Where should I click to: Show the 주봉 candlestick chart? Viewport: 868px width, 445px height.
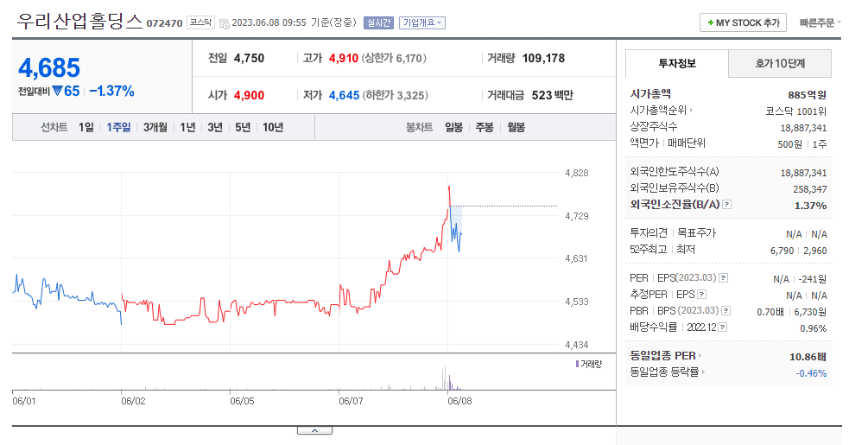[485, 127]
